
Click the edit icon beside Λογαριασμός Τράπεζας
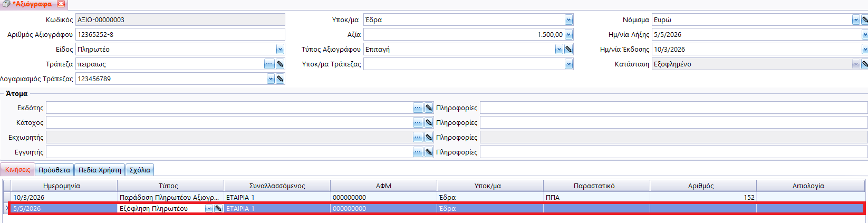point(280,79)
